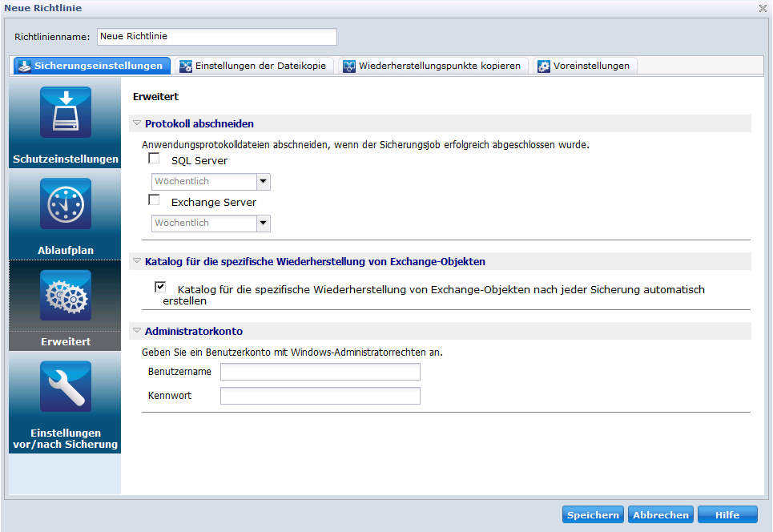Open the Schutzeinstellungen drive icon

(65, 114)
